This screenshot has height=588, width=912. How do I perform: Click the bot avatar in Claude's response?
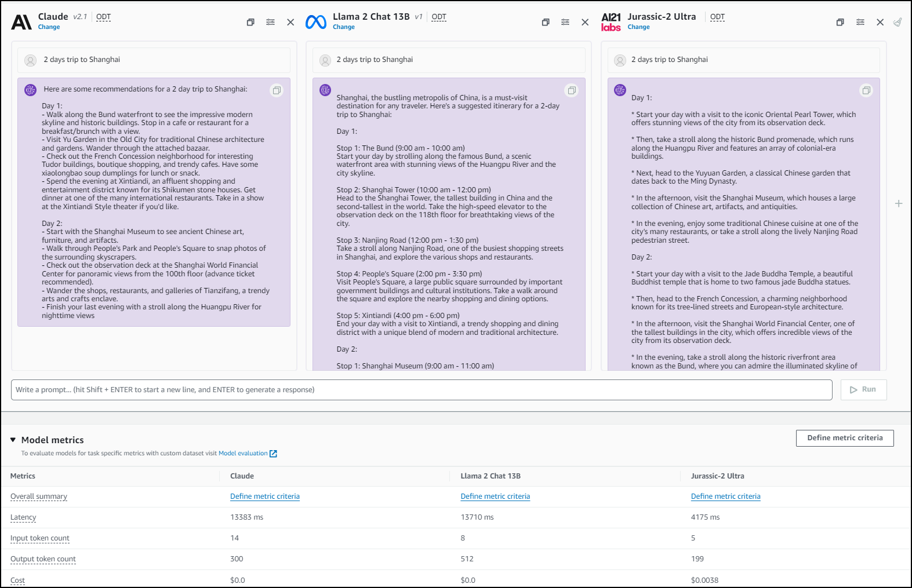[x=31, y=90]
